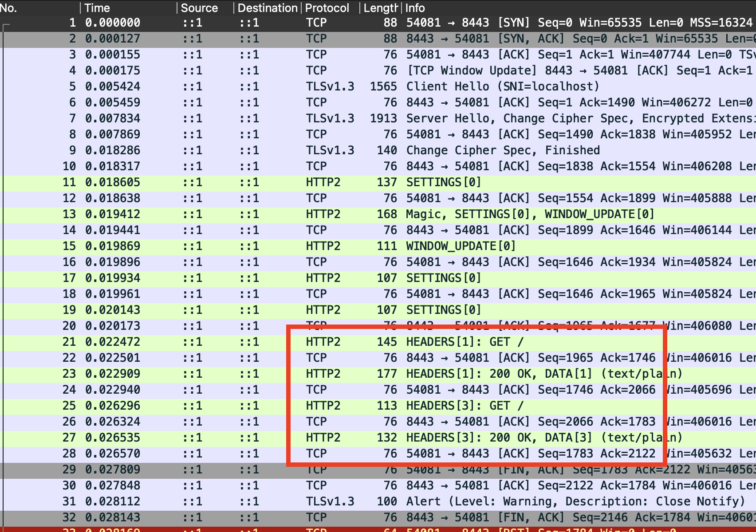Select the SETTINGS[0] packet 19
Viewport: 756px width, 532px height.
(x=378, y=310)
